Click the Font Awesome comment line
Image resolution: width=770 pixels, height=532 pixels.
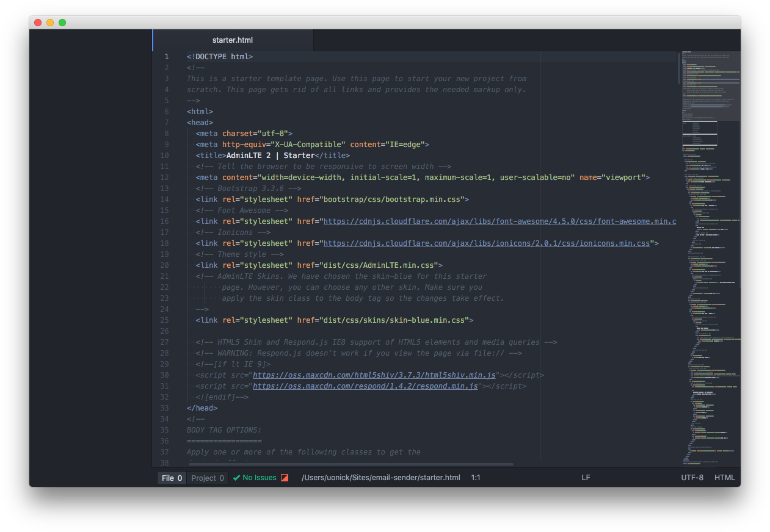[242, 210]
